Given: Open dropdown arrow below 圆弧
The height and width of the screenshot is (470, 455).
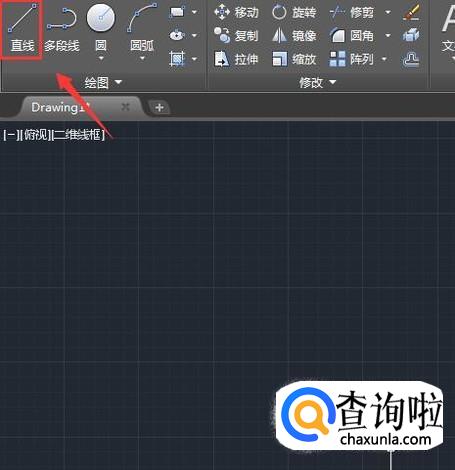Looking at the screenshot, I should (x=142, y=58).
